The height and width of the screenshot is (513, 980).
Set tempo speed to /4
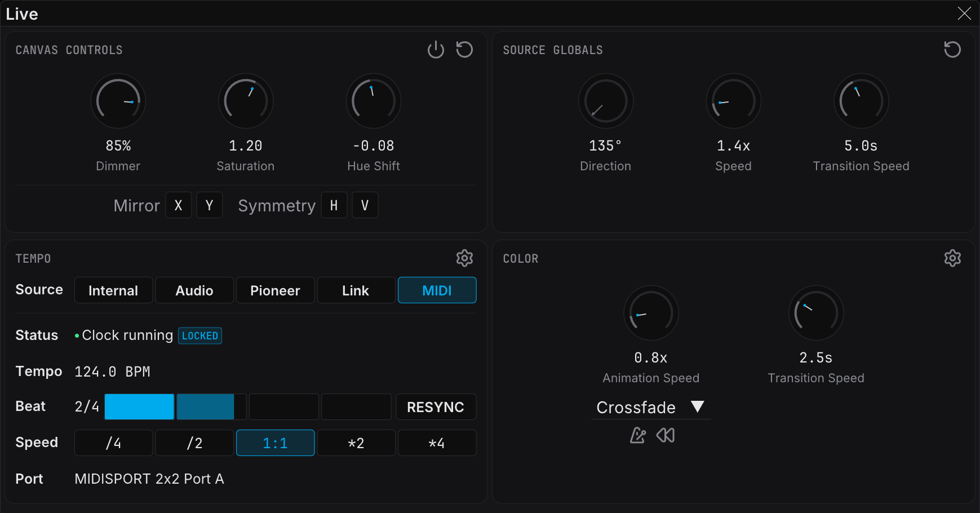pos(113,443)
